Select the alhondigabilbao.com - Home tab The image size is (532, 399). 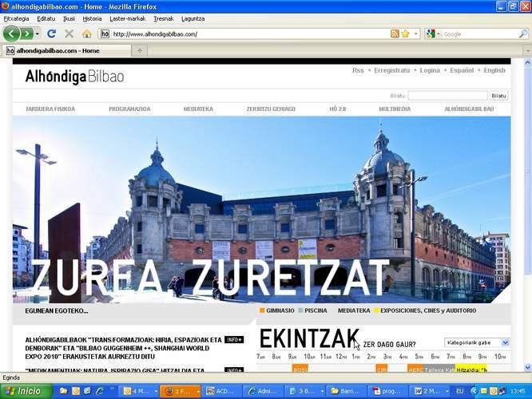coord(66,50)
